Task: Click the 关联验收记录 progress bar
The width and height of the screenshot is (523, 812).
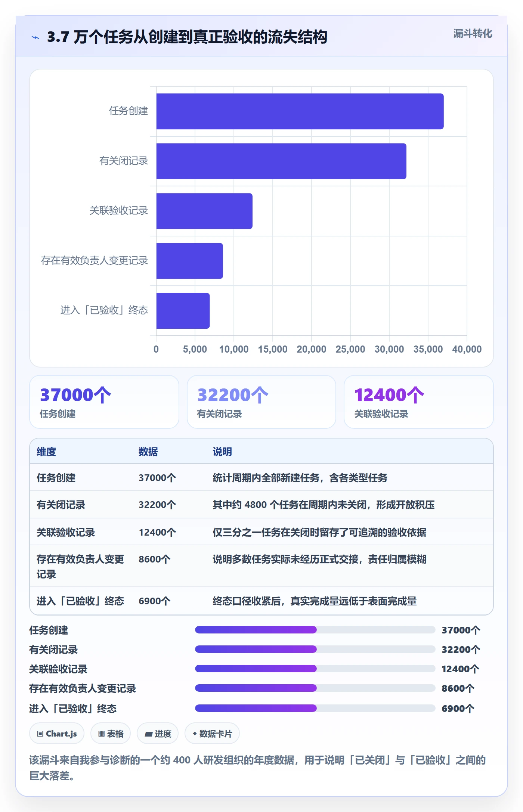Action: coord(315,669)
